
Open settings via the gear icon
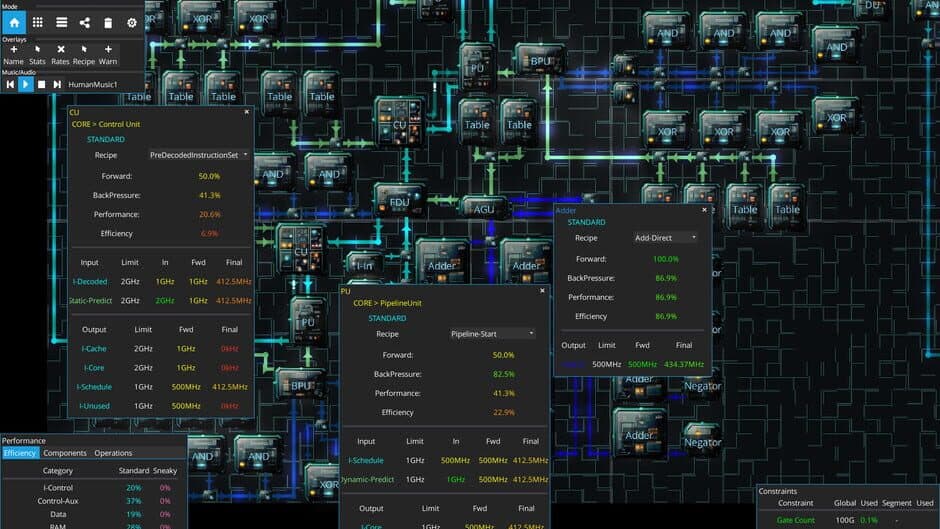coord(131,22)
